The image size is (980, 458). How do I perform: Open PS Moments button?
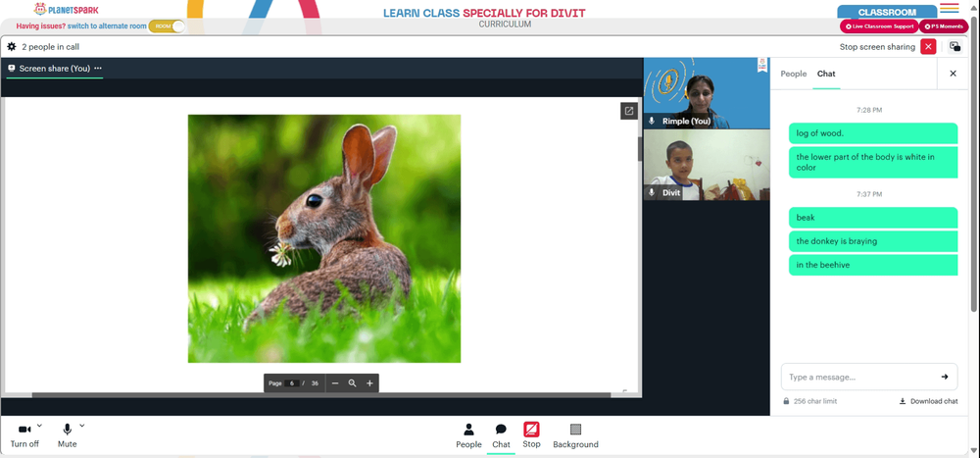943,26
